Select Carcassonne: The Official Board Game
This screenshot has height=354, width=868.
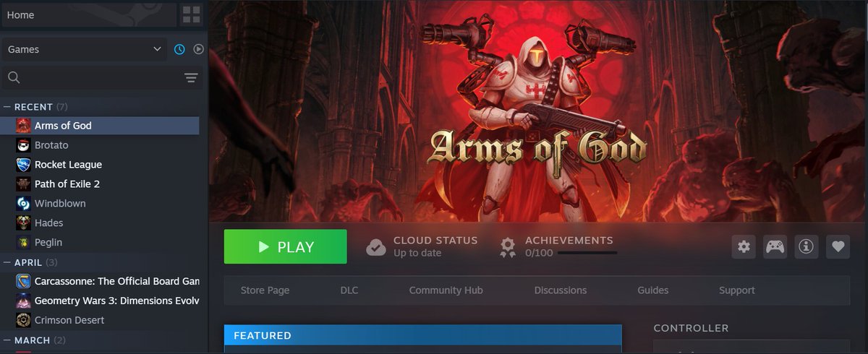(x=100, y=281)
